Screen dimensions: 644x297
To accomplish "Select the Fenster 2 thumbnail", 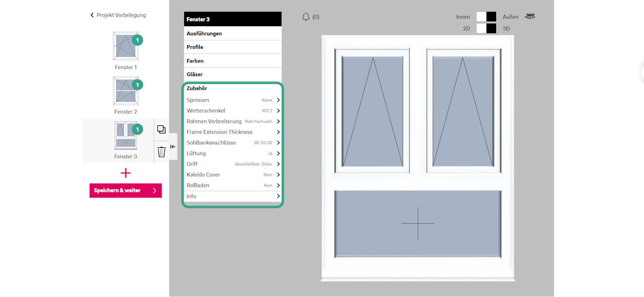I will point(125,91).
